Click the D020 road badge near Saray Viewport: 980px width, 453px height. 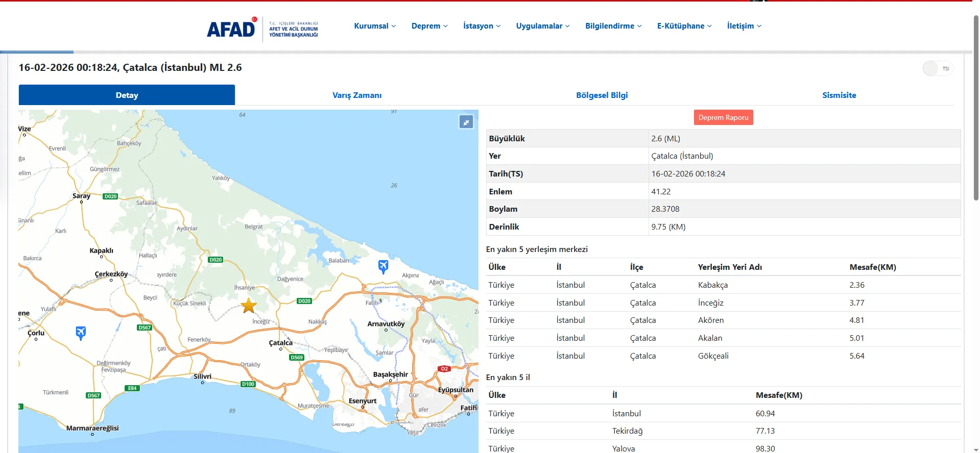coord(110,196)
